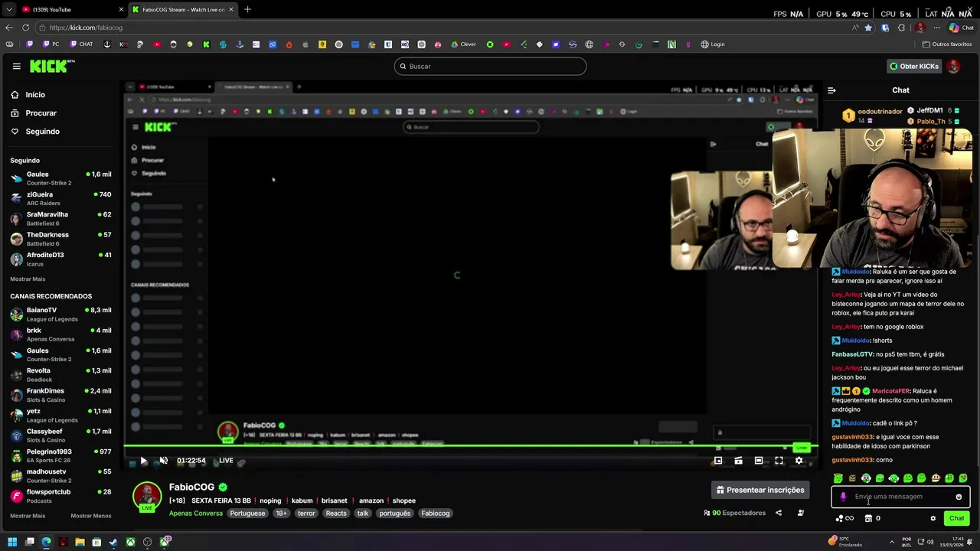Open Steam from the taskbar

click(x=114, y=543)
